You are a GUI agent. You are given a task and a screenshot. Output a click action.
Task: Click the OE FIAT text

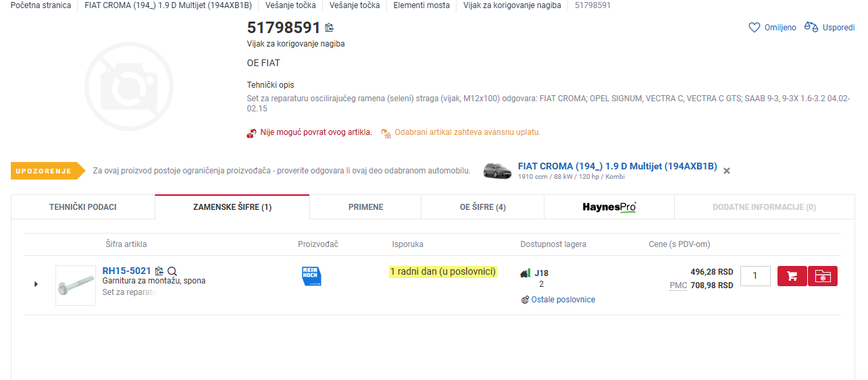click(263, 63)
